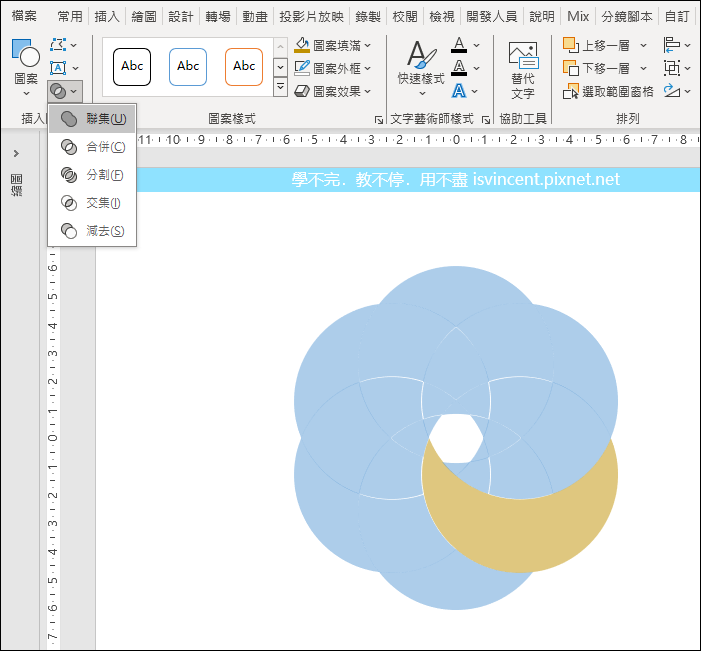Click the blue banner text isvincent.pixnet.net
The height and width of the screenshot is (651, 701).
click(546, 179)
